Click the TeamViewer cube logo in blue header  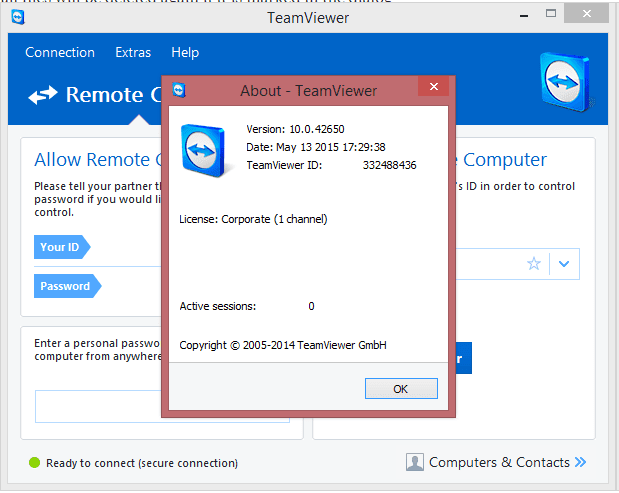click(x=565, y=82)
